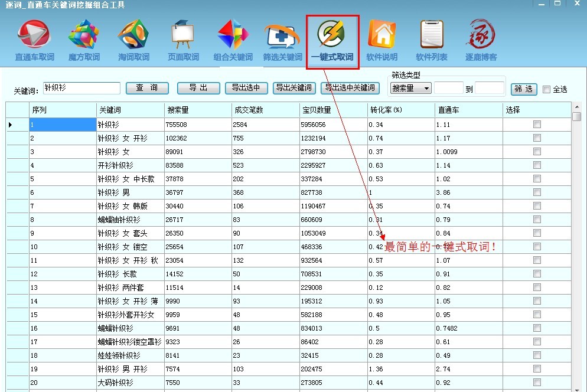This screenshot has width=587, height=392.
Task: Sort by 直通车 column header
Action: [469, 110]
